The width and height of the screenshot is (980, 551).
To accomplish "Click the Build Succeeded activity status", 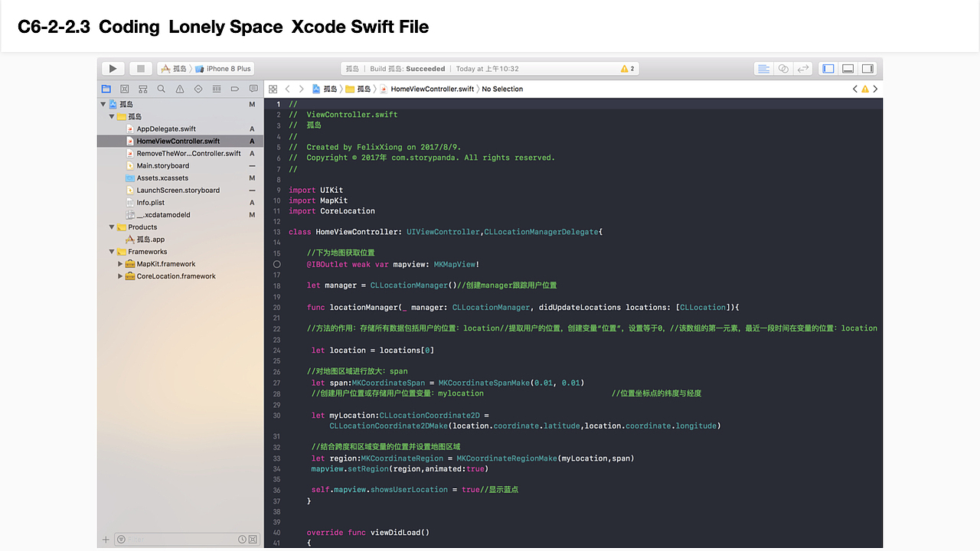I will tap(406, 68).
